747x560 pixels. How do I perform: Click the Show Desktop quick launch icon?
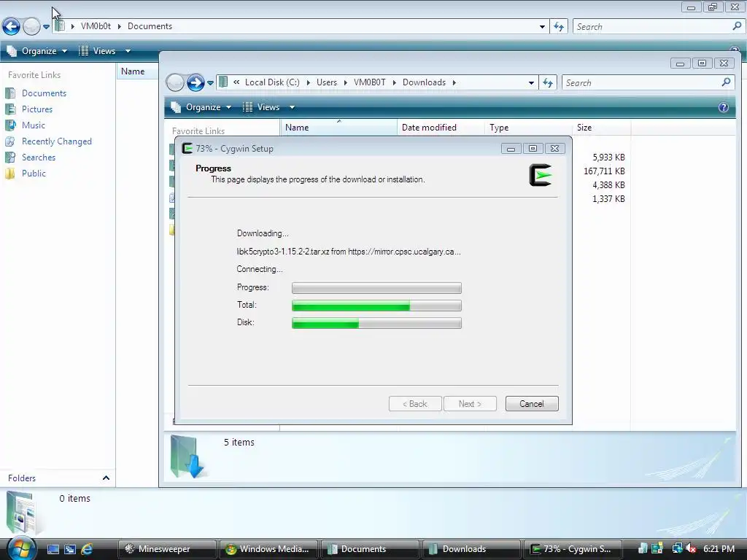point(53,549)
